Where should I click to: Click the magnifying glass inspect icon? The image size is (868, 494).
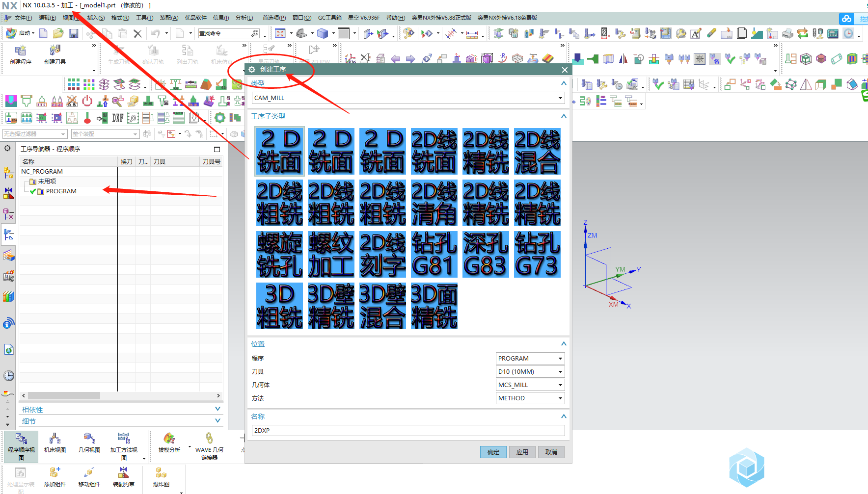(117, 101)
